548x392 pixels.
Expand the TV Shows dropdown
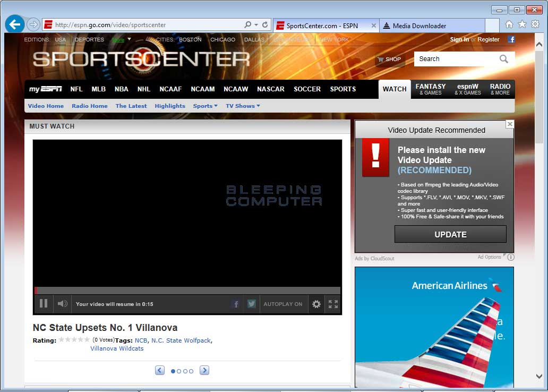[243, 106]
